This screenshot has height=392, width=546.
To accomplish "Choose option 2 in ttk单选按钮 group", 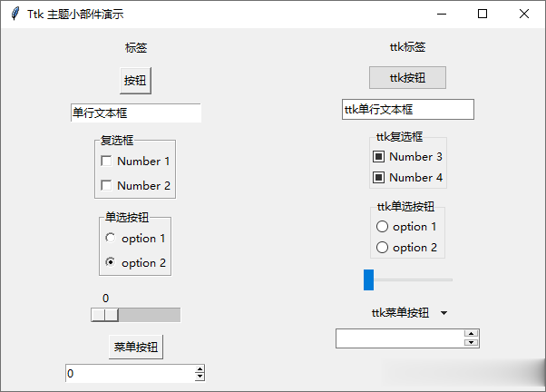I will pos(382,248).
